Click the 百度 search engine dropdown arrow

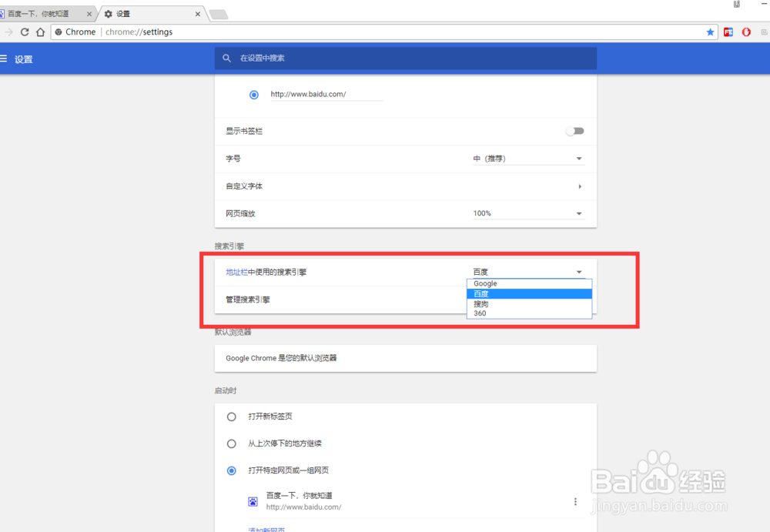[x=579, y=272]
